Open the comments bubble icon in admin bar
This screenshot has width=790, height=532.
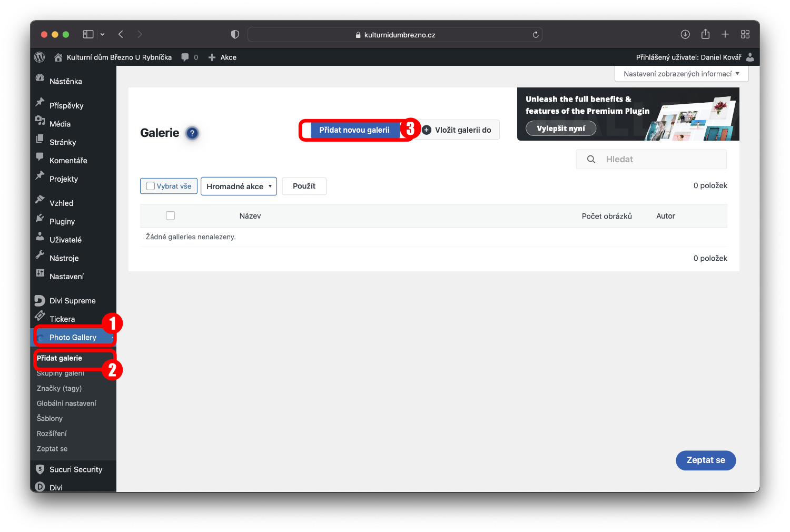coord(185,57)
